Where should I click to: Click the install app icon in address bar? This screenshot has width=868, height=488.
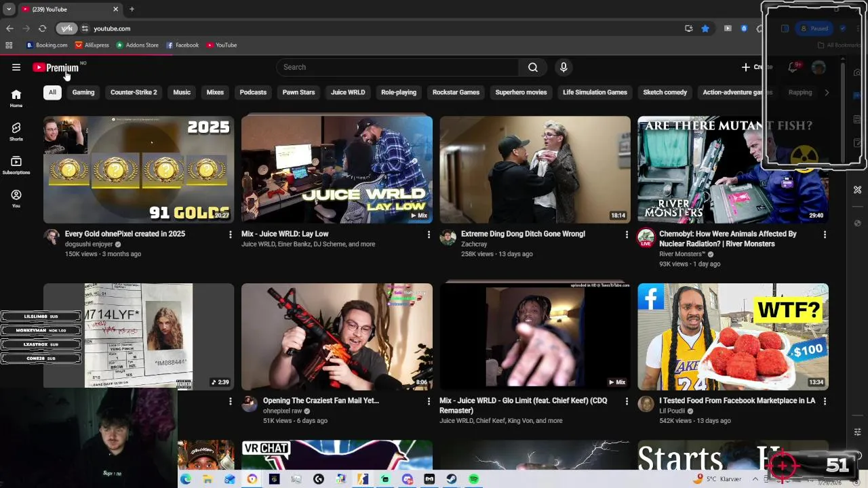click(688, 28)
